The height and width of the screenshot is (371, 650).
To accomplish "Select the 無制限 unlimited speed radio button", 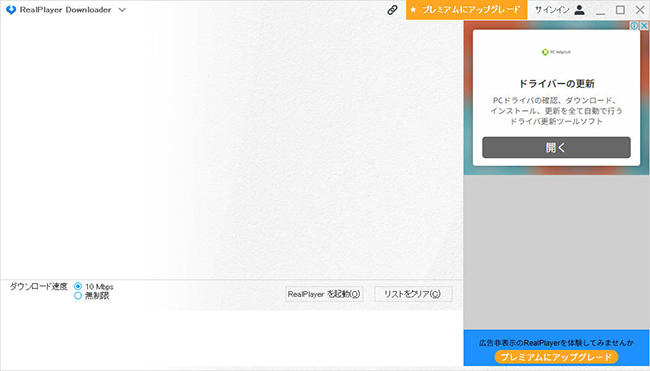I will point(78,296).
